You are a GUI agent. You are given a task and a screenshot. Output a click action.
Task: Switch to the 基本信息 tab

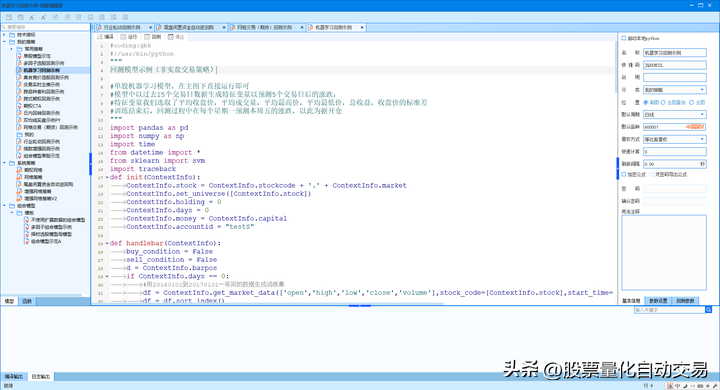pyautogui.click(x=631, y=301)
